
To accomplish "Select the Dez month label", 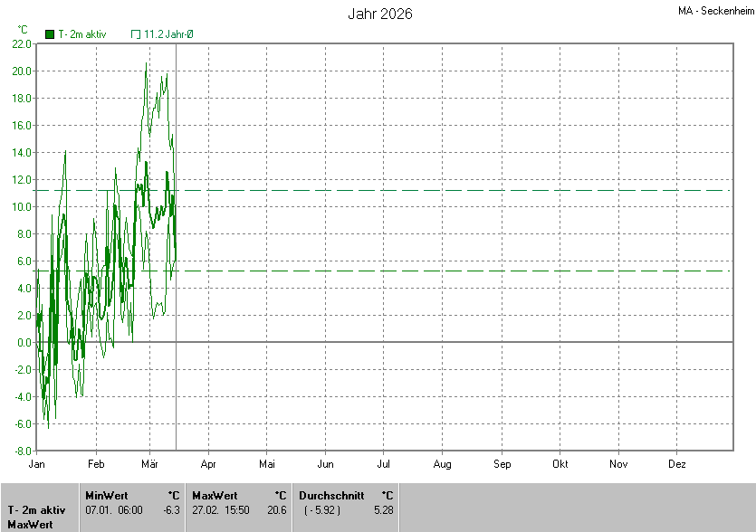I will (x=677, y=464).
